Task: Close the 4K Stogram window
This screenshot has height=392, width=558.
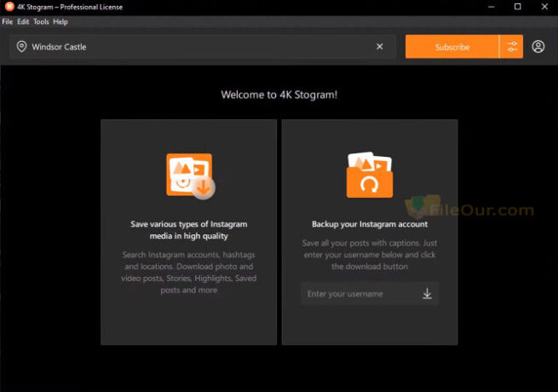Action: click(x=543, y=7)
